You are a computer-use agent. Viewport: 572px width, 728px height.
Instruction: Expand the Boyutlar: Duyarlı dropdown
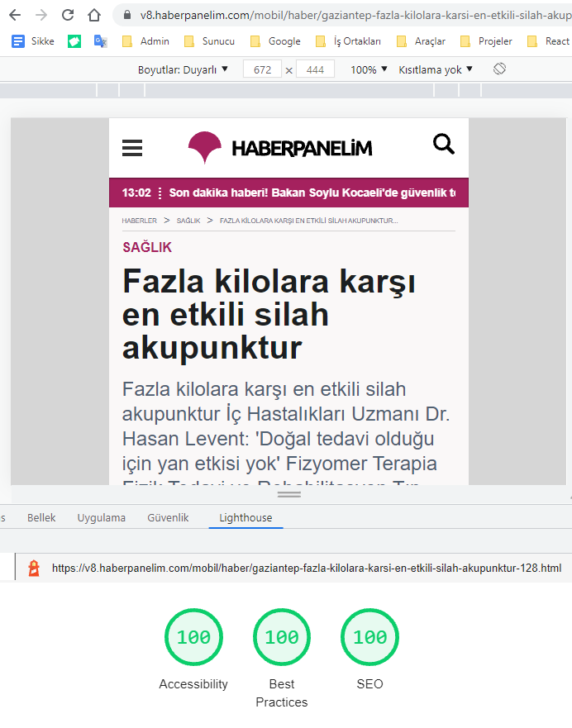pos(183,70)
